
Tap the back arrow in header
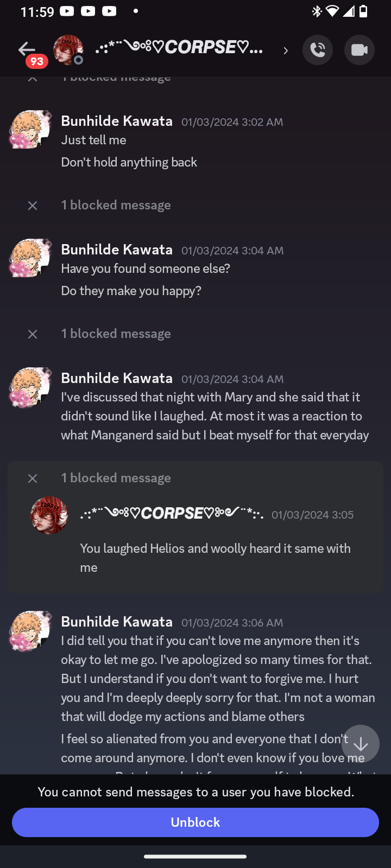pos(26,49)
